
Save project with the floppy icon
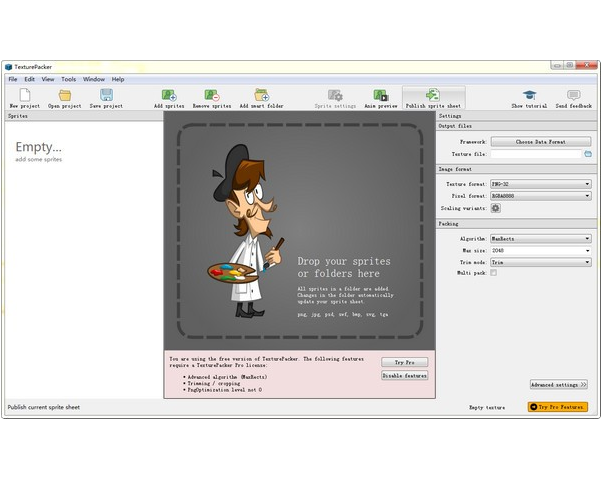(106, 98)
